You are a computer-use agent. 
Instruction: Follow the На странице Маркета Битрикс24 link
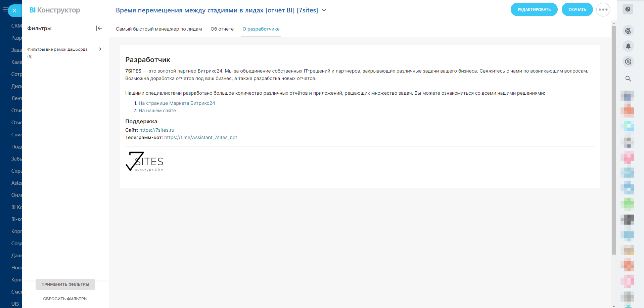click(x=177, y=103)
